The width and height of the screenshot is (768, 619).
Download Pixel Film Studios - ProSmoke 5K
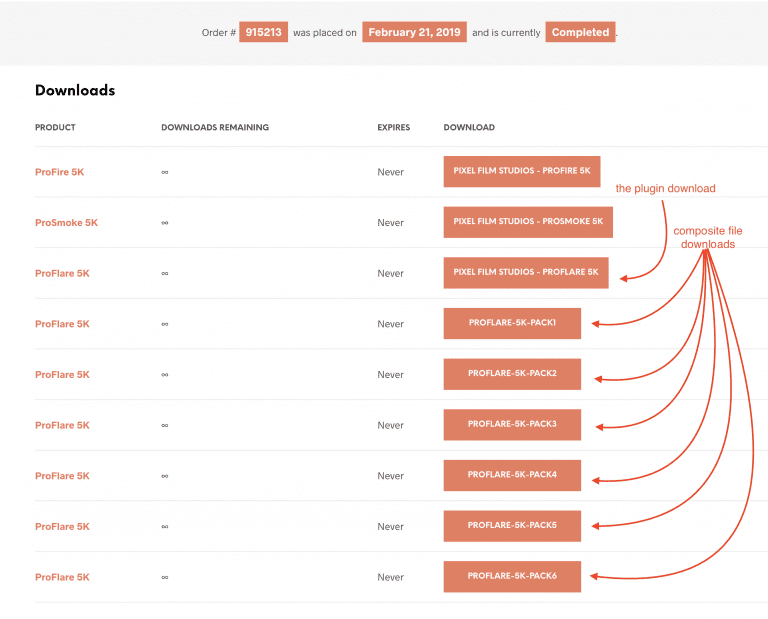[x=528, y=222]
